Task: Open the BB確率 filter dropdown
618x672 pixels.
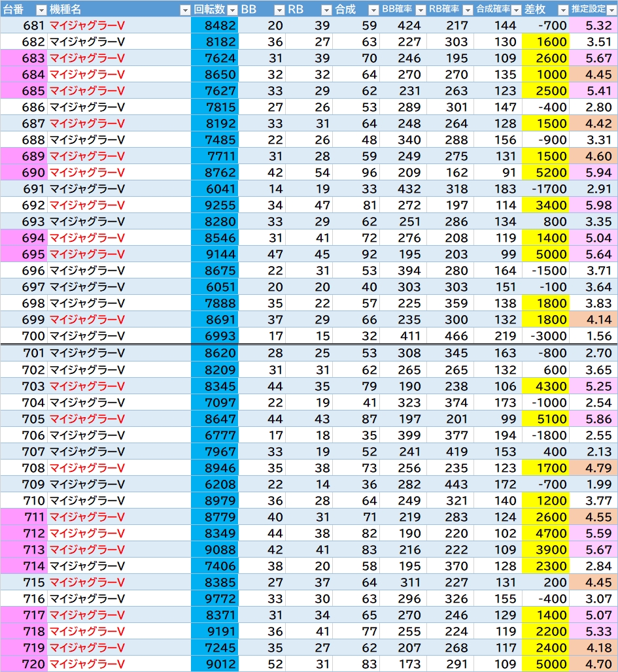Action: 420,10
